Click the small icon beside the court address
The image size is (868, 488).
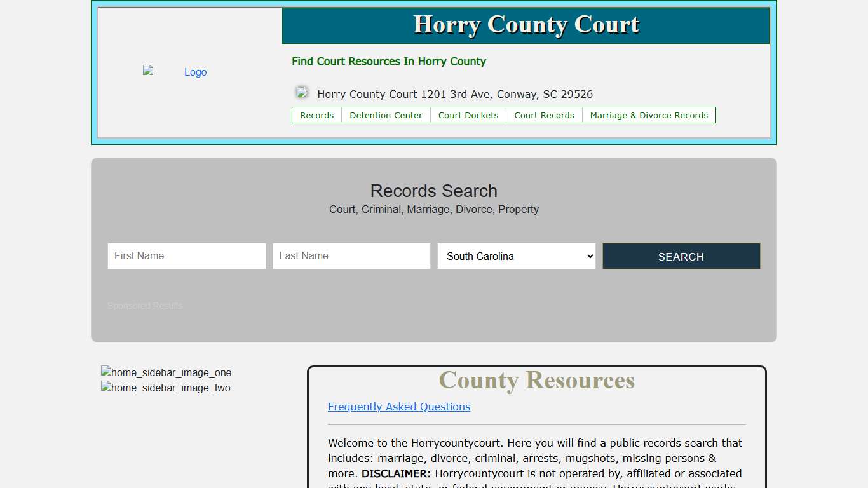click(x=301, y=92)
